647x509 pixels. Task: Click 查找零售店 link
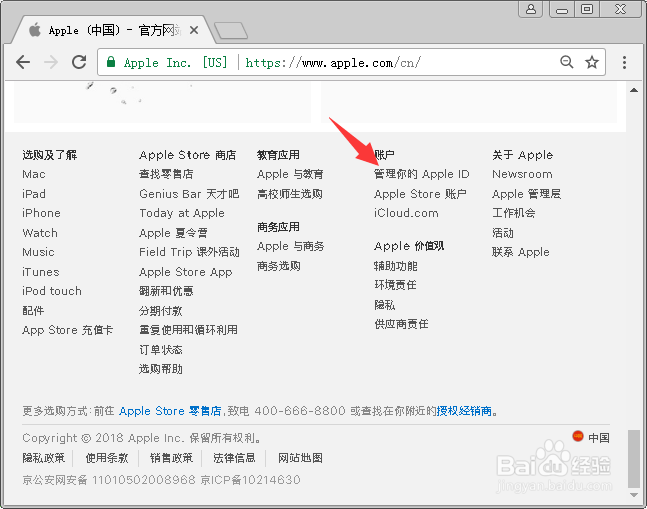[x=166, y=174]
